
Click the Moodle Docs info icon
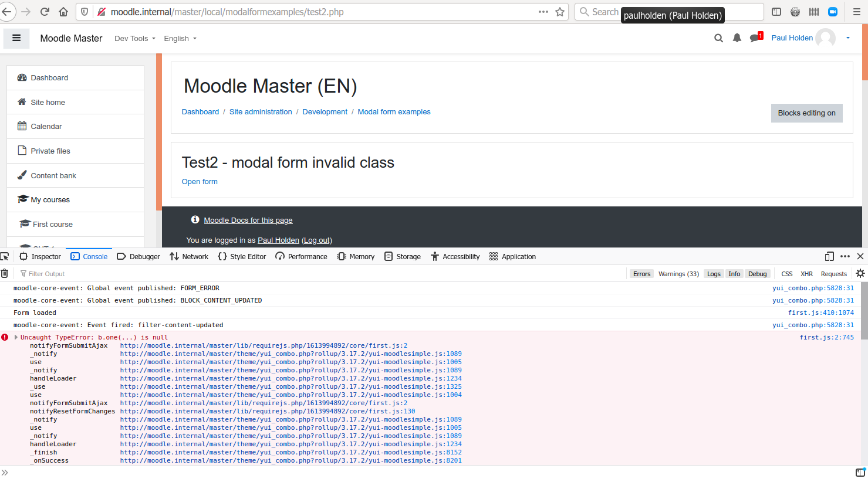(x=195, y=220)
